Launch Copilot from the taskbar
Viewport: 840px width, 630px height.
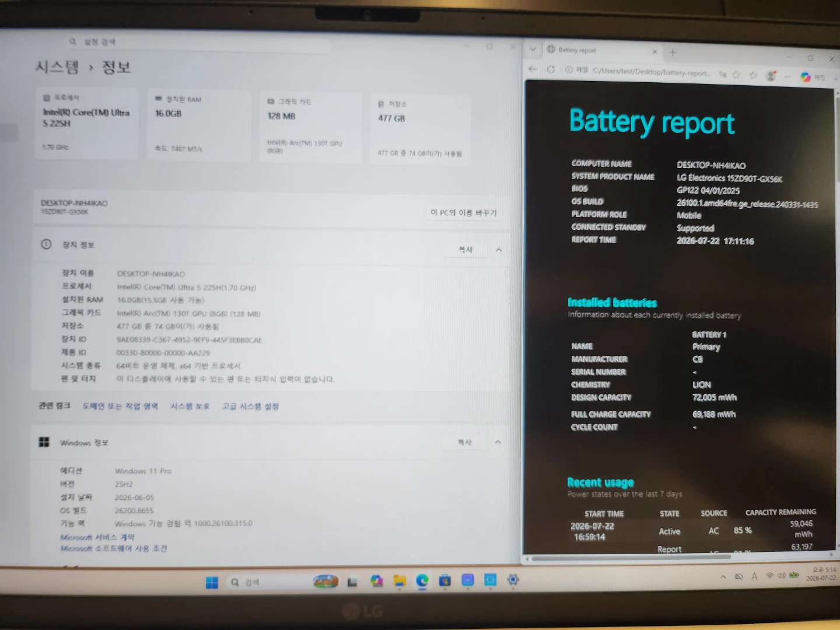click(377, 581)
